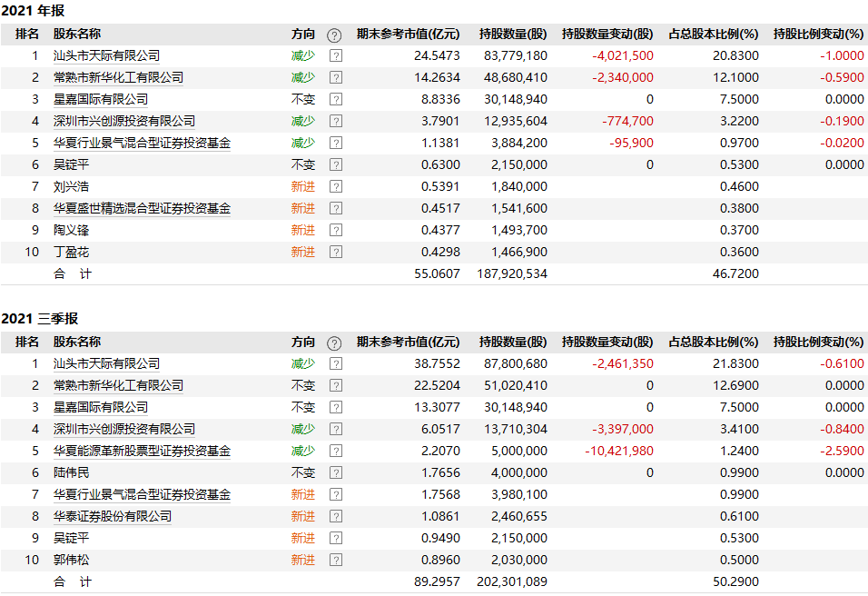Open 深圳市兴创源投资有限公司 link in 2021 年报
This screenshot has height=596, width=868.
[x=124, y=122]
